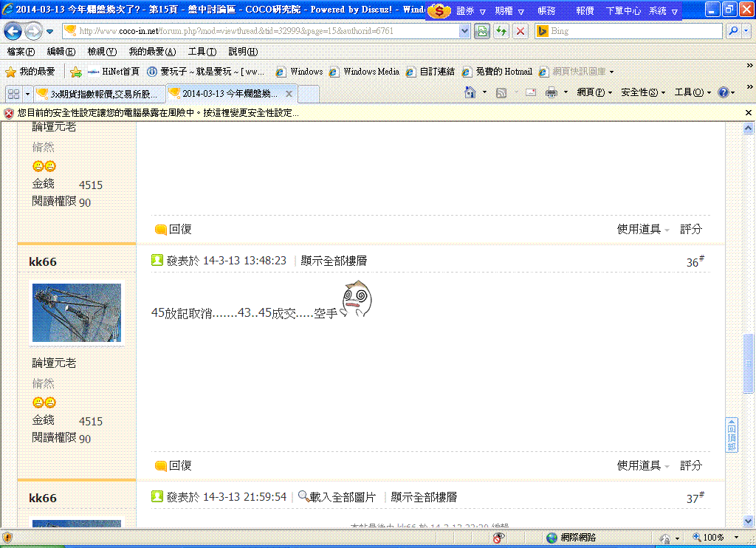Open the command bar 工具(O) dropdown
This screenshot has height=548, width=756.
pos(693,92)
